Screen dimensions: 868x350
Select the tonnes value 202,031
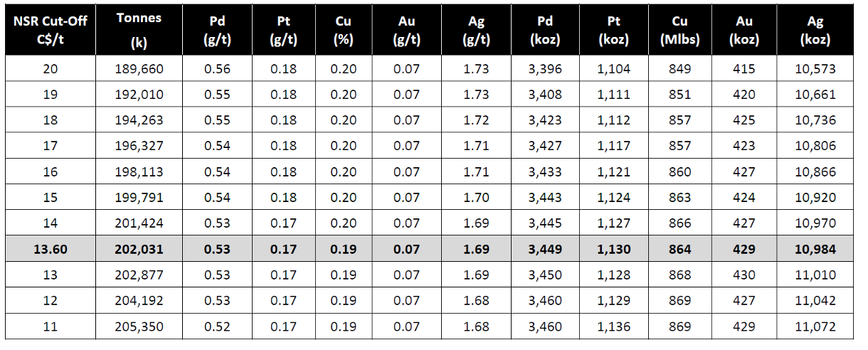[139, 250]
